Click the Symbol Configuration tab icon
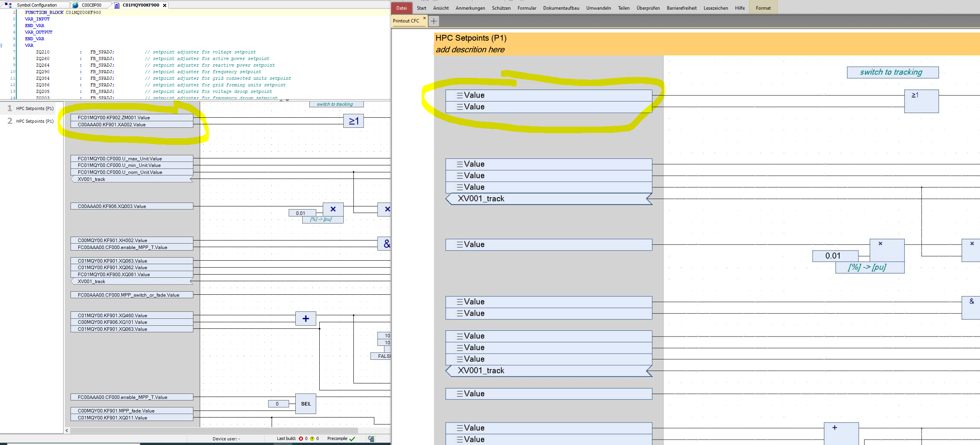 point(8,5)
